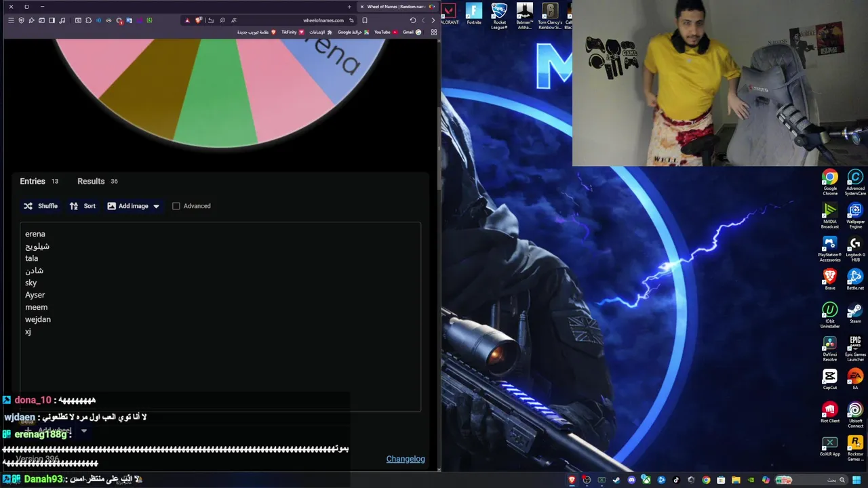Launch Battle.net desktop shortcut

(x=855, y=280)
